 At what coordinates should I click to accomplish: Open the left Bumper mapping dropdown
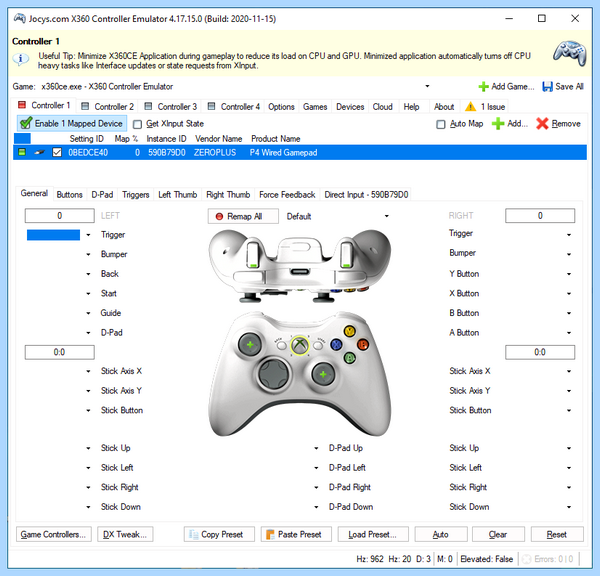pyautogui.click(x=88, y=255)
